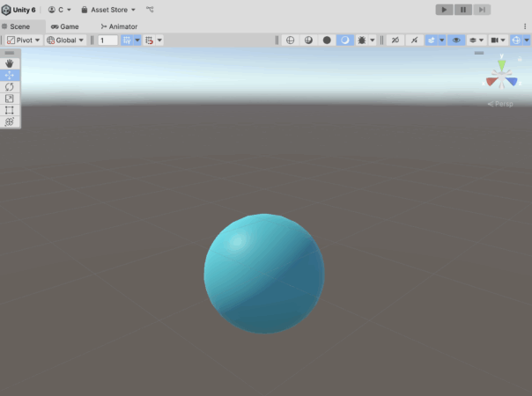Expand the grid snapping options arrow
Viewport: 532px width, 396px height.
(x=159, y=40)
